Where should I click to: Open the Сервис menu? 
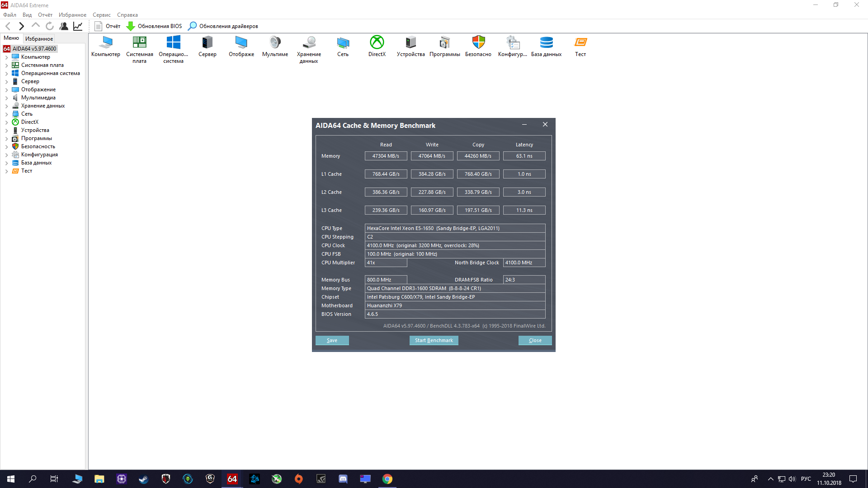click(101, 15)
